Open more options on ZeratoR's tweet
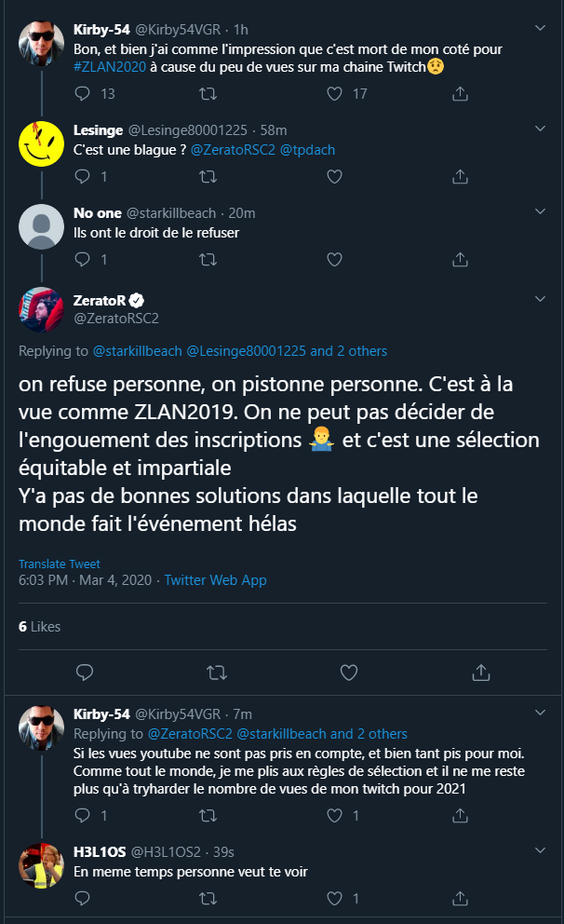 [x=540, y=299]
